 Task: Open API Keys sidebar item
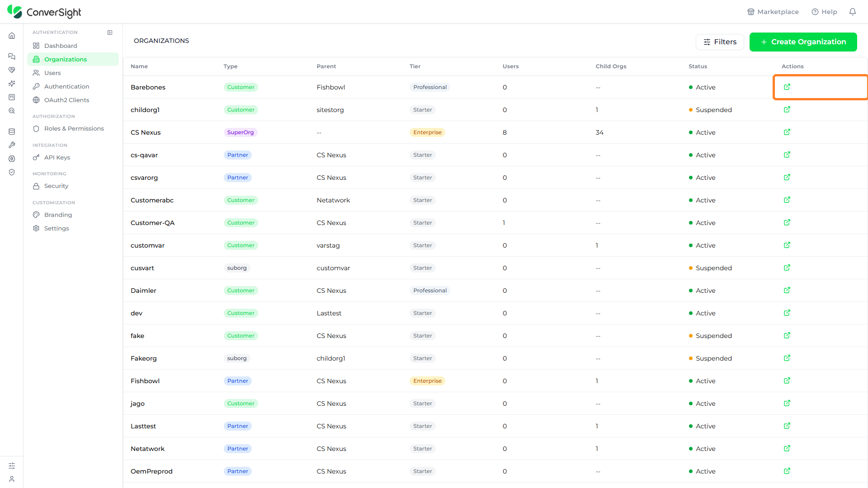[x=73, y=157]
